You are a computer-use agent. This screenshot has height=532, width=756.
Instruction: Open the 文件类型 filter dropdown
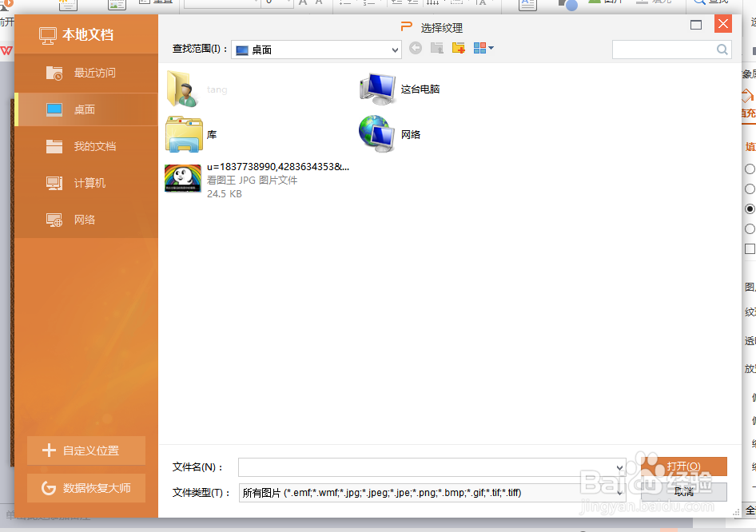[x=432, y=493]
